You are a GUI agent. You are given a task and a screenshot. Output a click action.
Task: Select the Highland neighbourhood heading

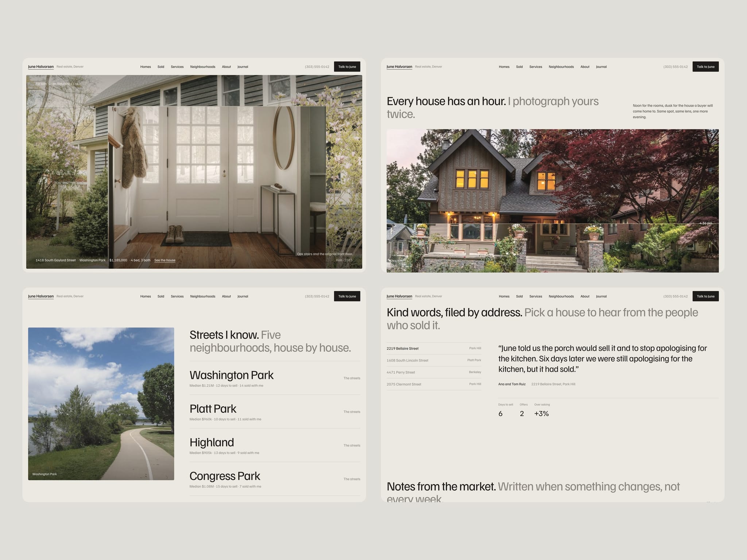point(212,442)
